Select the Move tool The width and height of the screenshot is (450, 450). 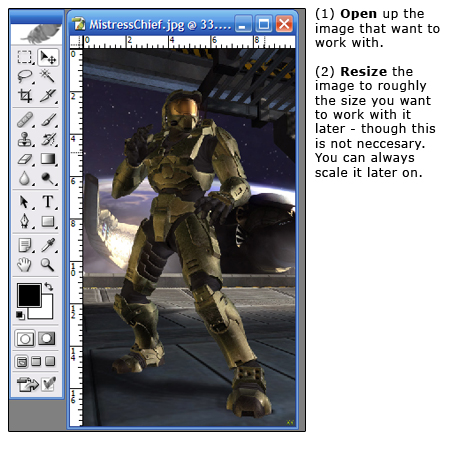coord(48,57)
